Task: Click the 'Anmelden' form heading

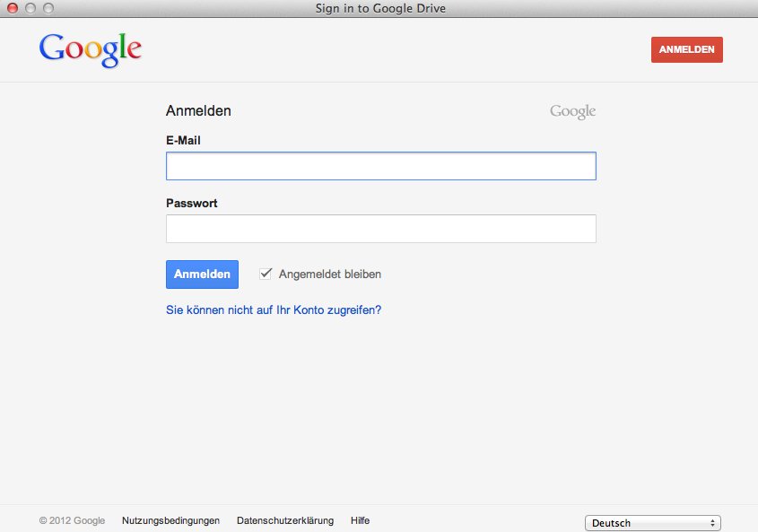Action: click(x=198, y=110)
